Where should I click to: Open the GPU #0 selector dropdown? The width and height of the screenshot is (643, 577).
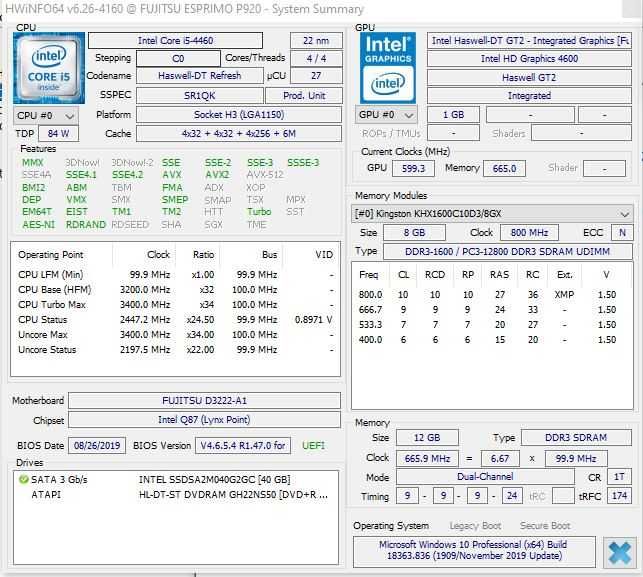tap(386, 115)
